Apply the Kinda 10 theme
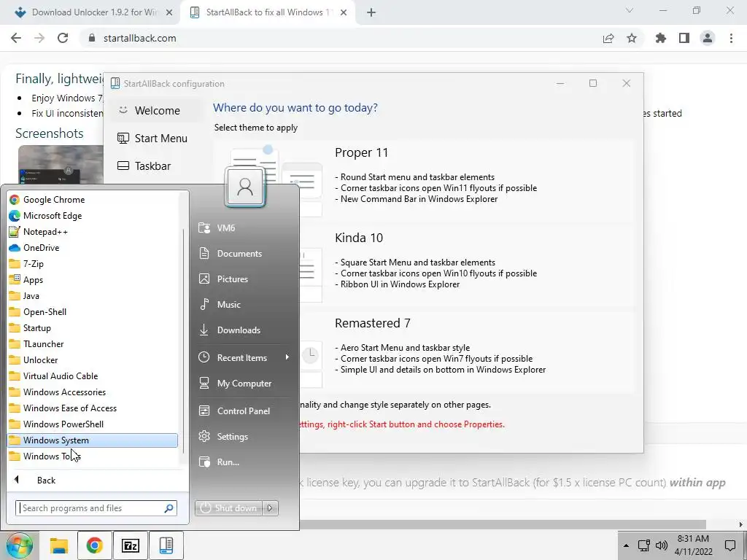The image size is (747, 560). pyautogui.click(x=424, y=265)
